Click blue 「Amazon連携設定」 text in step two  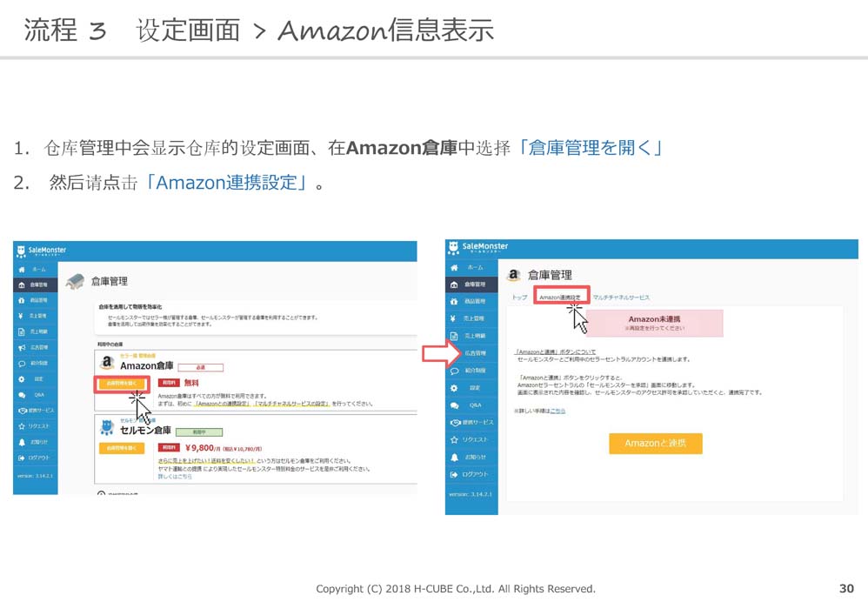(226, 182)
